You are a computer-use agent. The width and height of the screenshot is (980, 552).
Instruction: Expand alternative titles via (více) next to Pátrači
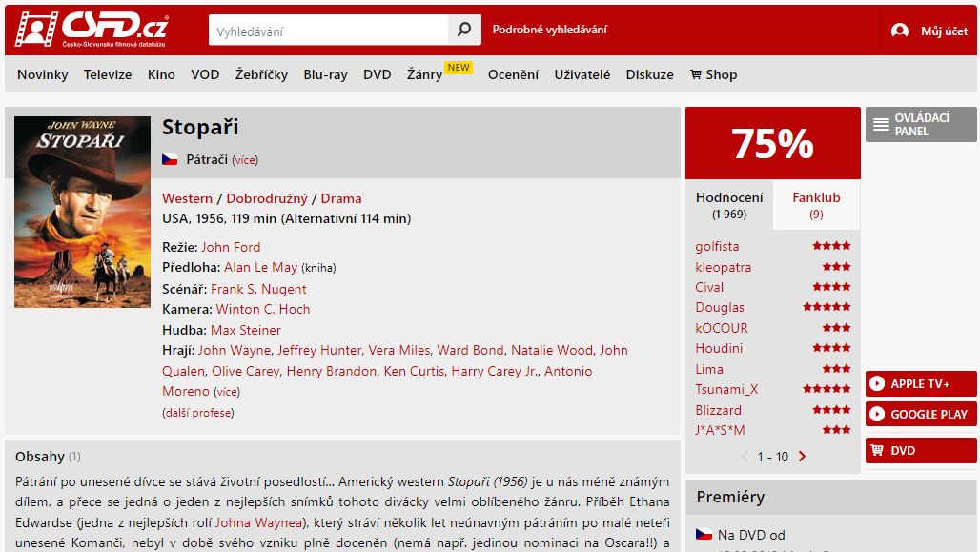coord(244,160)
